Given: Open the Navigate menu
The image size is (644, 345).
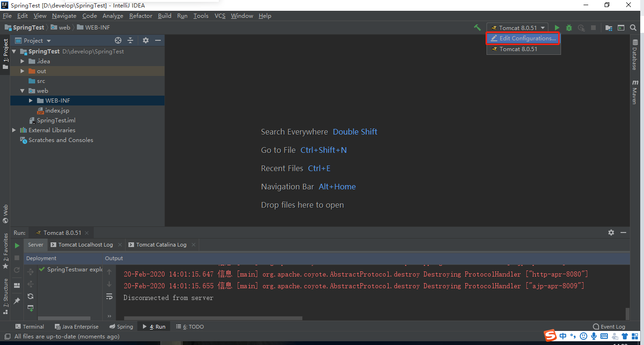Looking at the screenshot, I should [x=64, y=15].
